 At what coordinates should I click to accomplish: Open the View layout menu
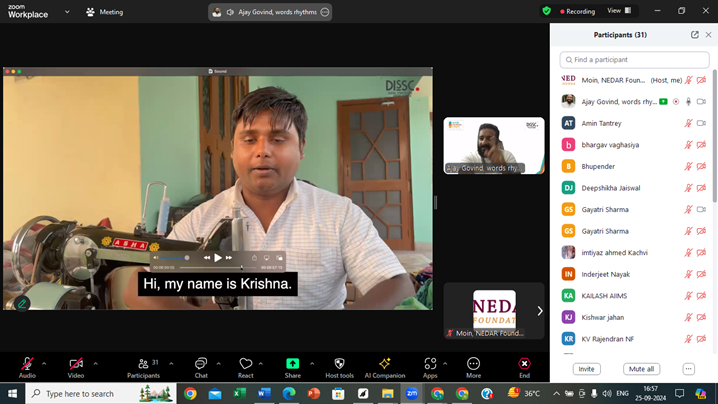coord(619,11)
